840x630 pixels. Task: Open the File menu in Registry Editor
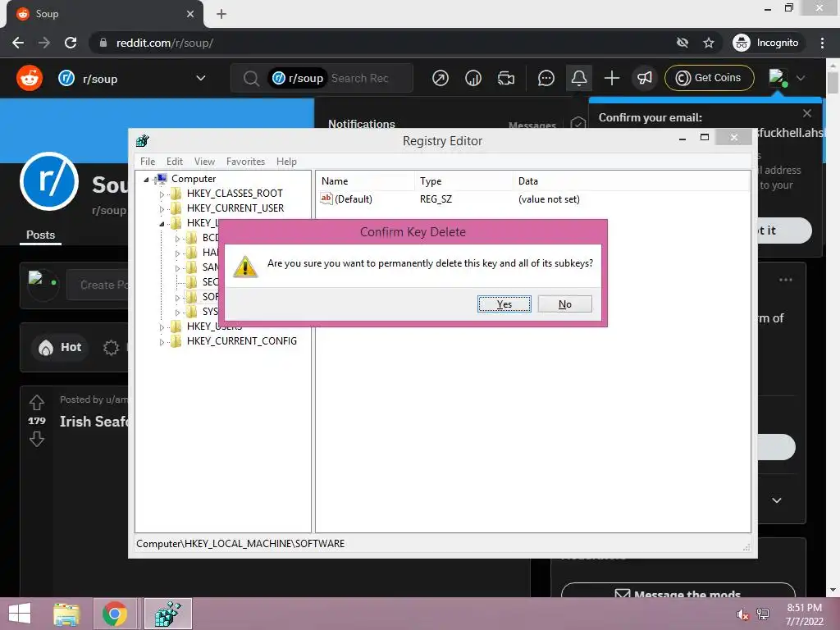[x=148, y=162]
